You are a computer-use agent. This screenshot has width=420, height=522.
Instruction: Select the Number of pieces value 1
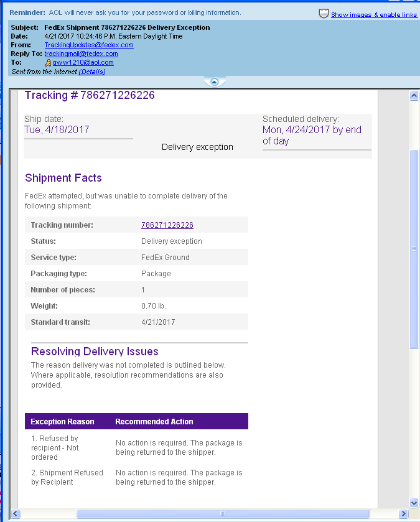coord(143,290)
